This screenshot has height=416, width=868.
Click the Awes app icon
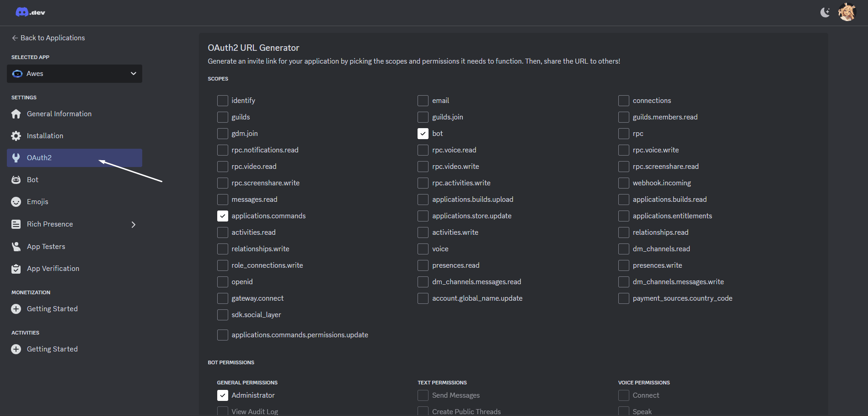[x=17, y=74]
